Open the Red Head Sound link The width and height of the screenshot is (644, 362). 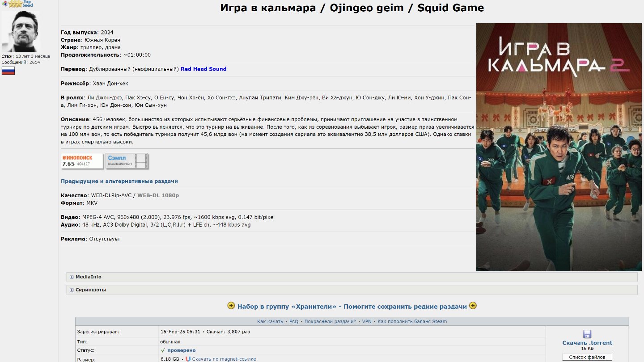coord(203,69)
